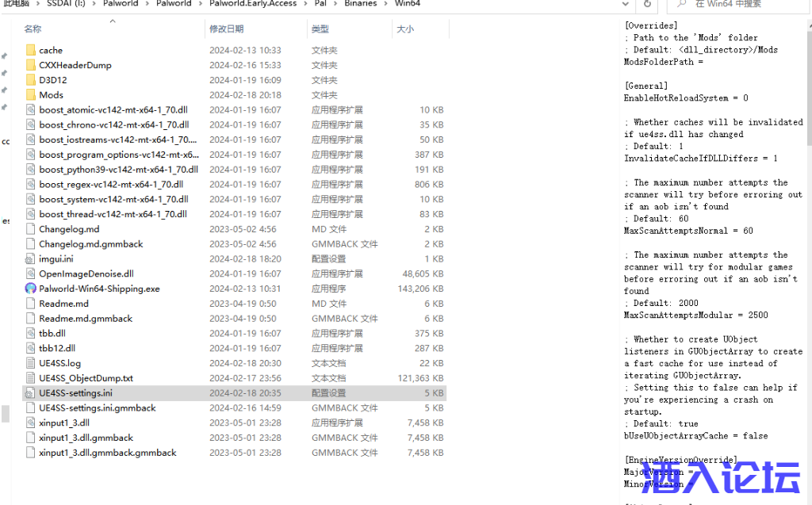Viewport: 812px width, 505px height.
Task: Click the cache folder icon
Action: [x=31, y=50]
